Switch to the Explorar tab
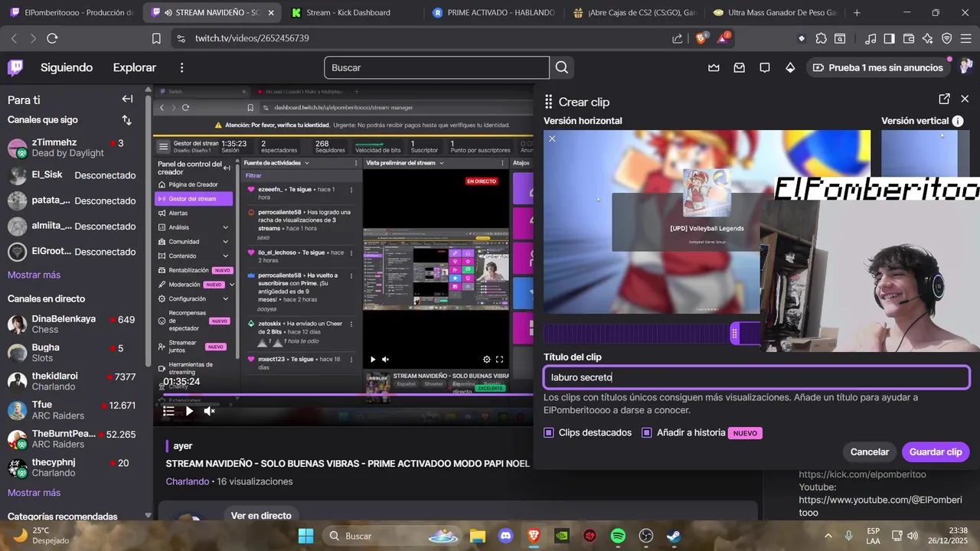The width and height of the screenshot is (980, 551). click(x=135, y=67)
